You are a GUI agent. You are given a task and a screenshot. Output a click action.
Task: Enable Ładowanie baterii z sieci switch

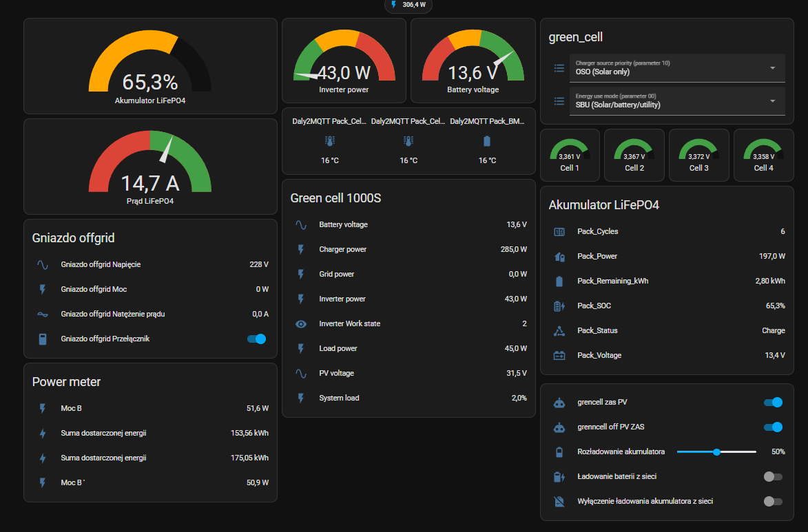tap(773, 476)
